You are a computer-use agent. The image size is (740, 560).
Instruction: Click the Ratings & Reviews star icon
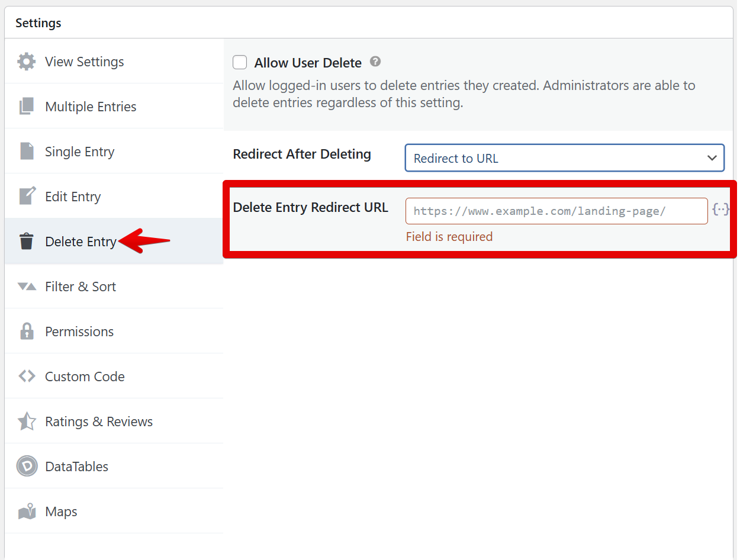pyautogui.click(x=27, y=421)
